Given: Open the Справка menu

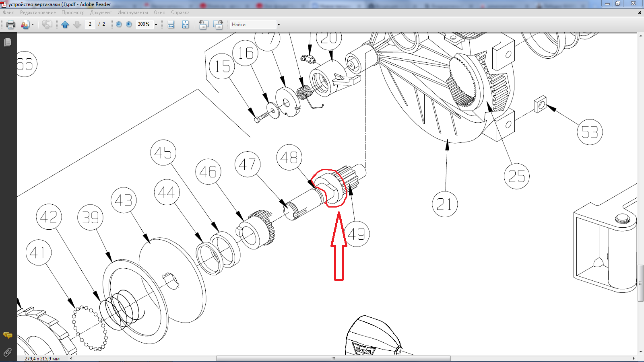Looking at the screenshot, I should [x=180, y=12].
